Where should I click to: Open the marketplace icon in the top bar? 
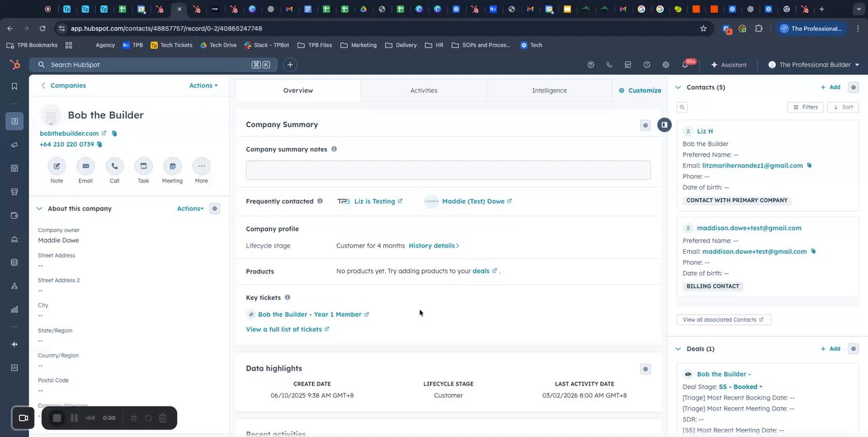point(628,64)
